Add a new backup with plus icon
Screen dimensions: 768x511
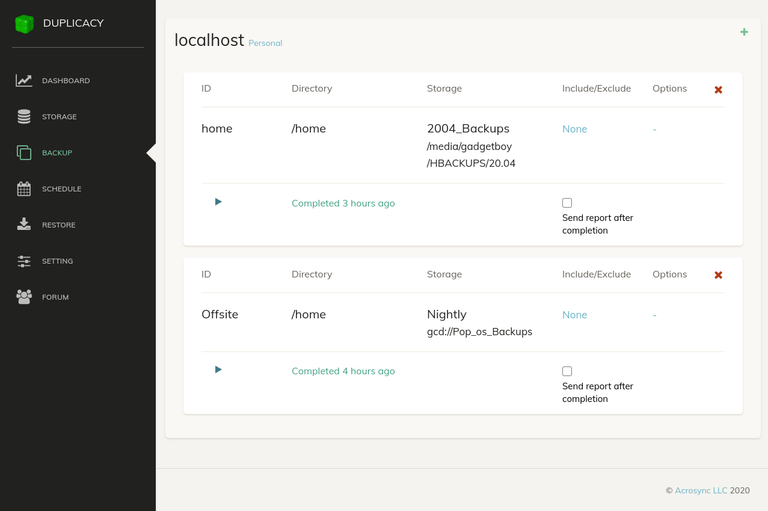(x=744, y=32)
